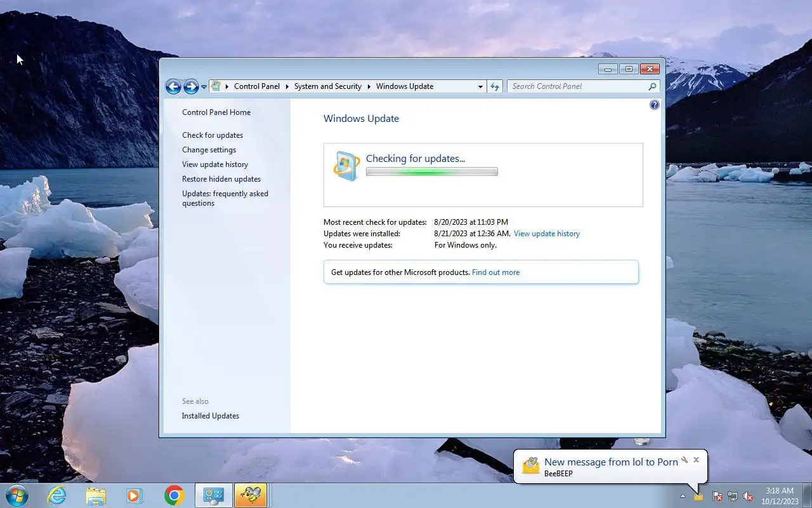
Task: Open the recent pages dropdown arrow
Action: point(204,87)
